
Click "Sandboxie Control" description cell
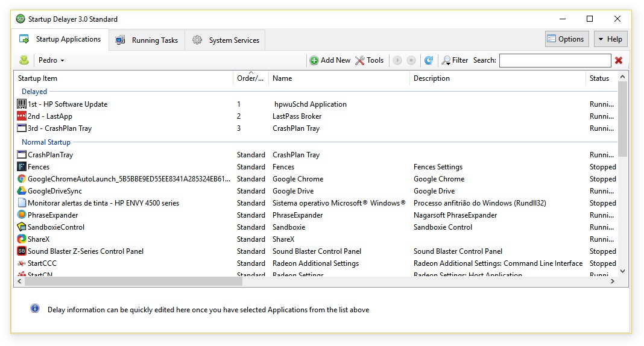tap(443, 227)
